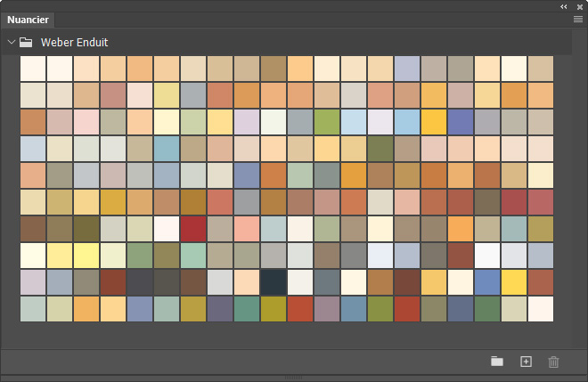Collapse the Weber Enduit group chevron
Image resolution: width=588 pixels, height=382 pixels.
point(12,42)
